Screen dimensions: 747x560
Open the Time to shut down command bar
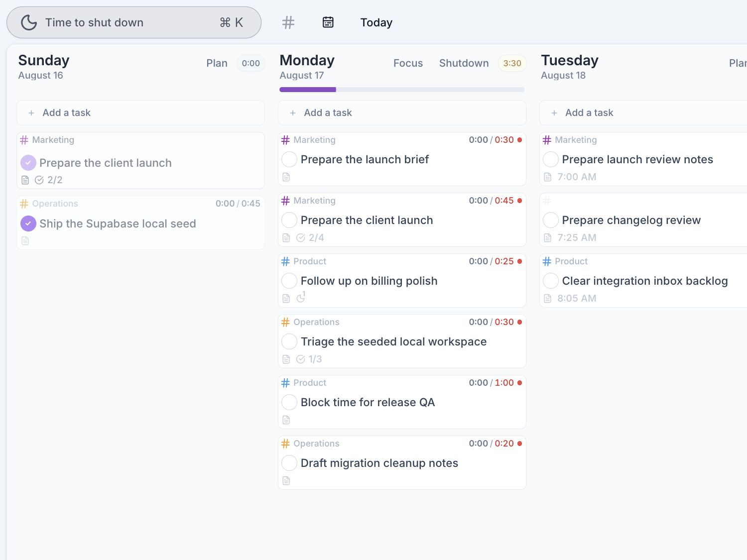pos(134,22)
